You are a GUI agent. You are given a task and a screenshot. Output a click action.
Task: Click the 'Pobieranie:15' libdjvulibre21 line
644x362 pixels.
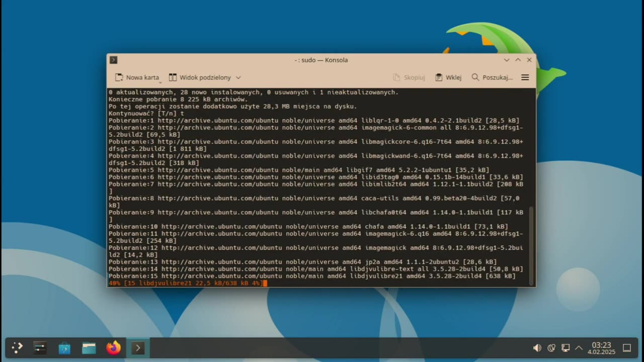click(312, 276)
